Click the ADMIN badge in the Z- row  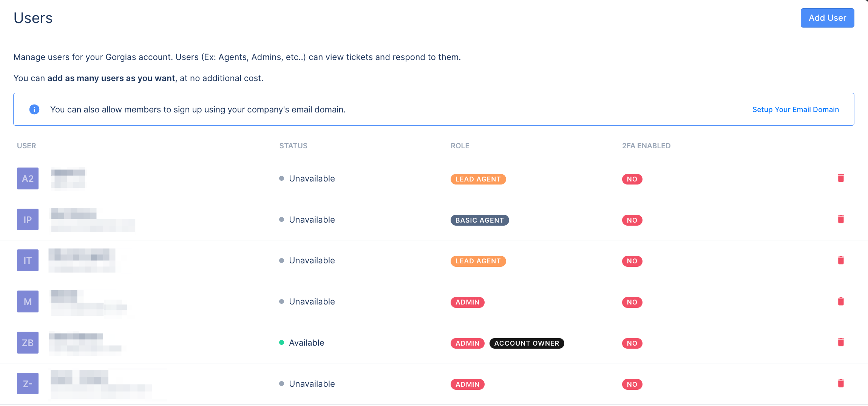(x=467, y=384)
